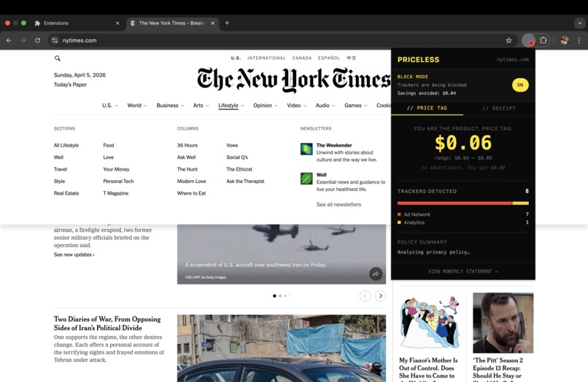Open All Lifestyle section link
This screenshot has width=588, height=382.
point(66,146)
